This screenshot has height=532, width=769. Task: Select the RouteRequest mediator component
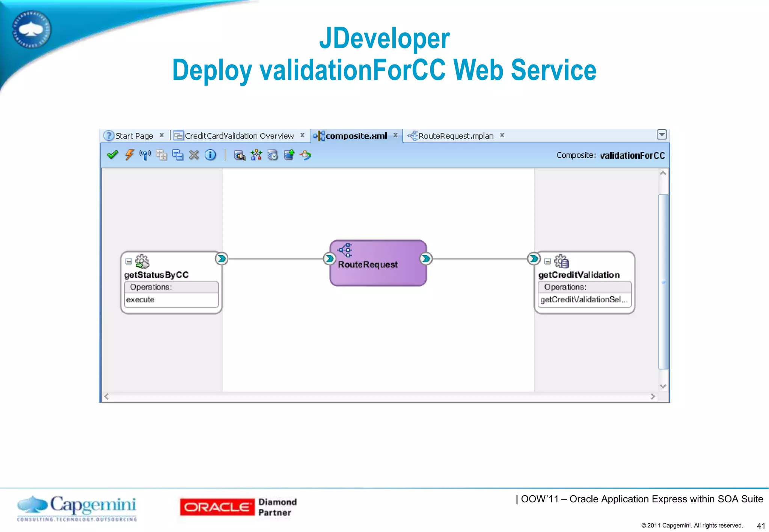click(x=378, y=263)
